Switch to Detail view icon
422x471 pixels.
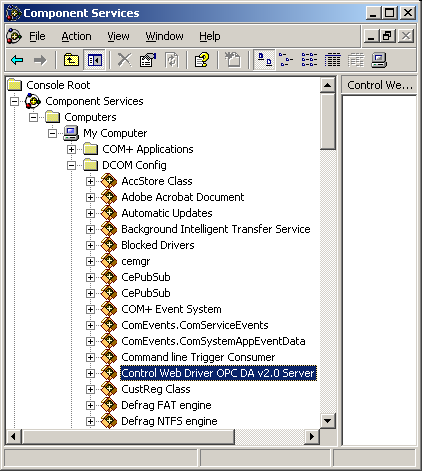pos(332,60)
